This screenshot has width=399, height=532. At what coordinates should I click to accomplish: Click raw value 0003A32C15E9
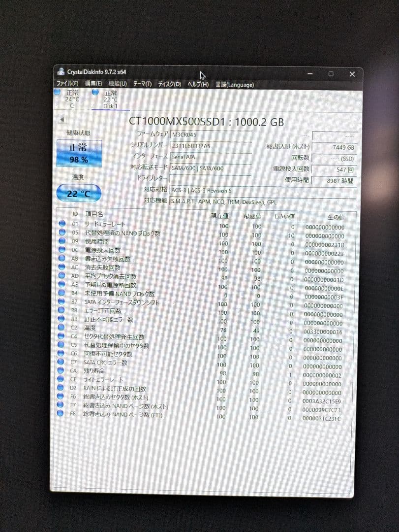[321, 401]
